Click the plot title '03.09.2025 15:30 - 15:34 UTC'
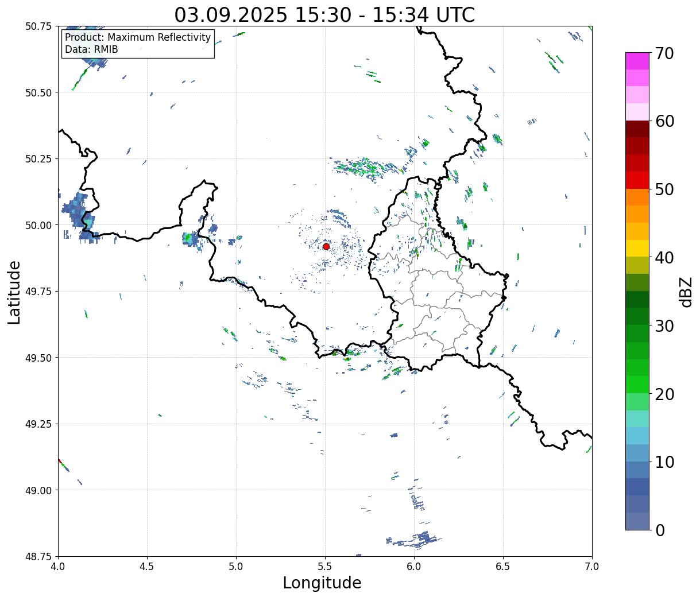700x597 pixels. 324,14
